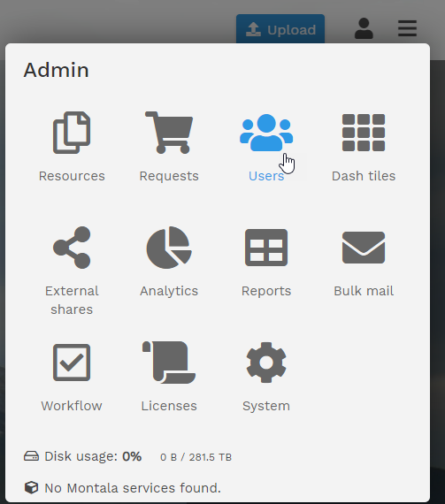The height and width of the screenshot is (504, 445).
Task: Click 'No Montala services found.' text
Action: pos(133,488)
